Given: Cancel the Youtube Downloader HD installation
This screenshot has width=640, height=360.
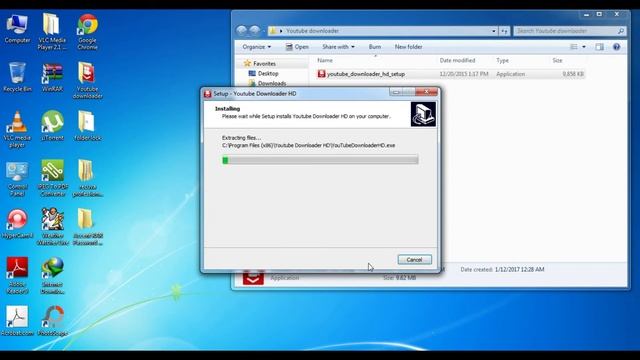Looking at the screenshot, I should point(414,260).
